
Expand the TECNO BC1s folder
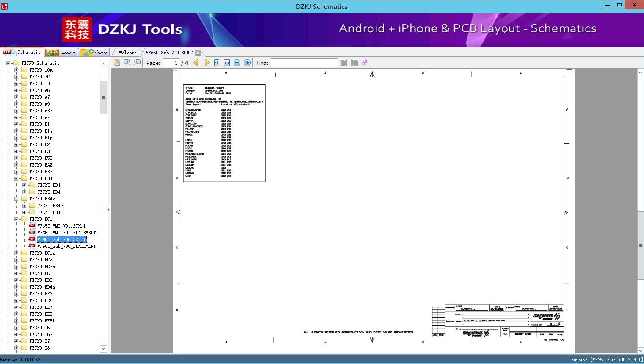[x=17, y=253]
